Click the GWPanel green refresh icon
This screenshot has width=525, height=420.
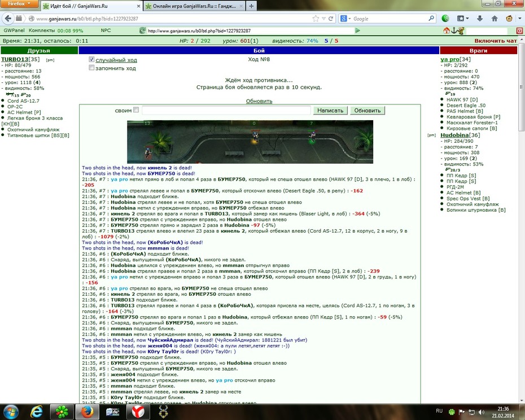(142, 30)
